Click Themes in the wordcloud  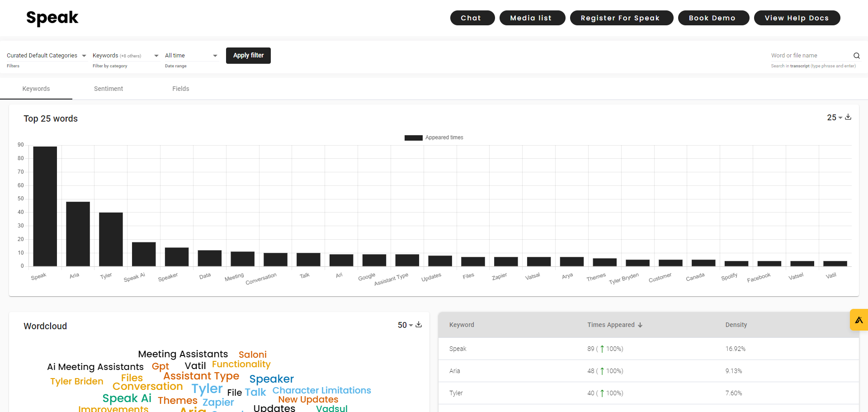(x=178, y=401)
